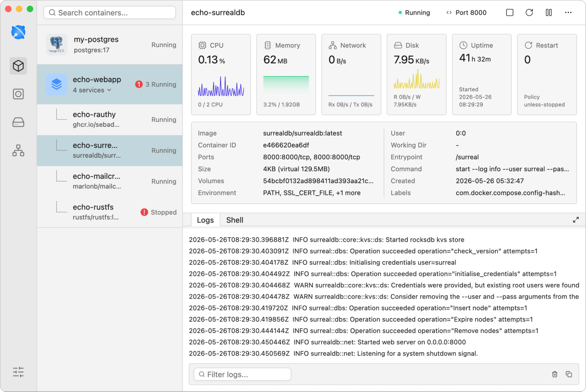Select the echo-mailcr... service row
586x392 pixels.
110,181
